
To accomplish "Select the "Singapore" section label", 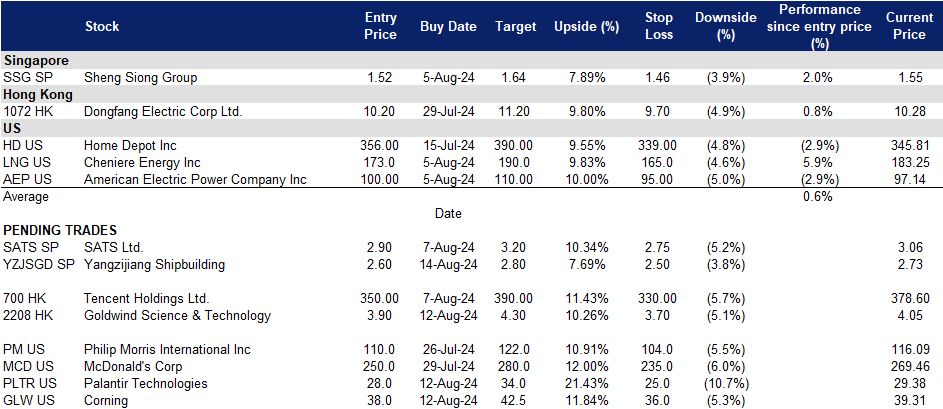I will pos(35,60).
